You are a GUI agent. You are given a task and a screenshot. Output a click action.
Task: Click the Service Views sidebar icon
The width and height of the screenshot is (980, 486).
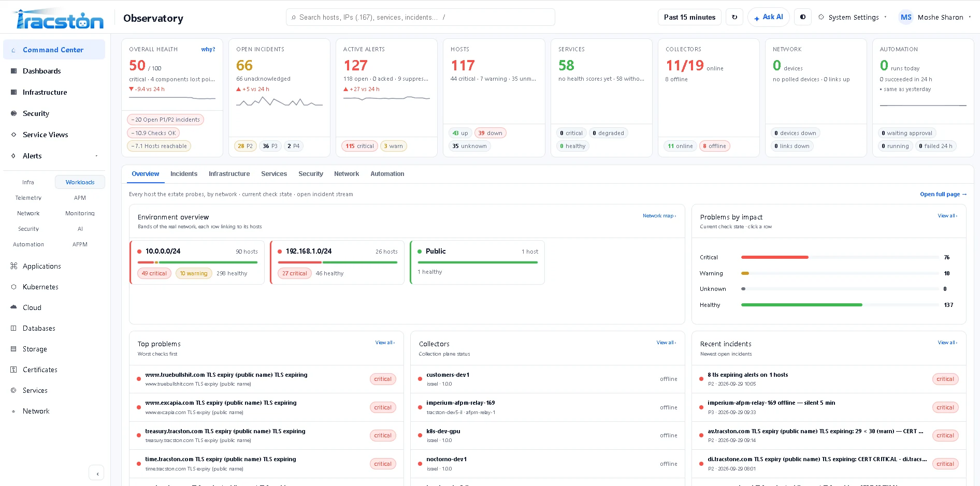coord(13,135)
